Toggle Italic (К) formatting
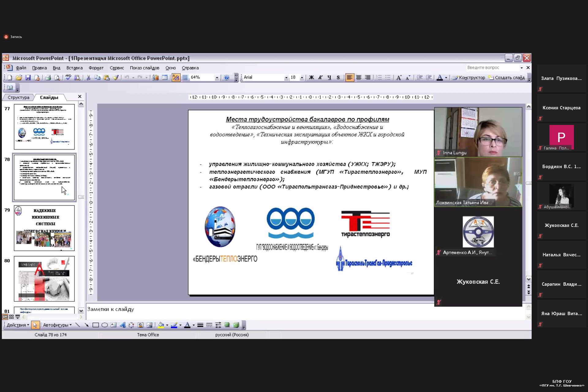The width and height of the screenshot is (588, 392). [320, 77]
